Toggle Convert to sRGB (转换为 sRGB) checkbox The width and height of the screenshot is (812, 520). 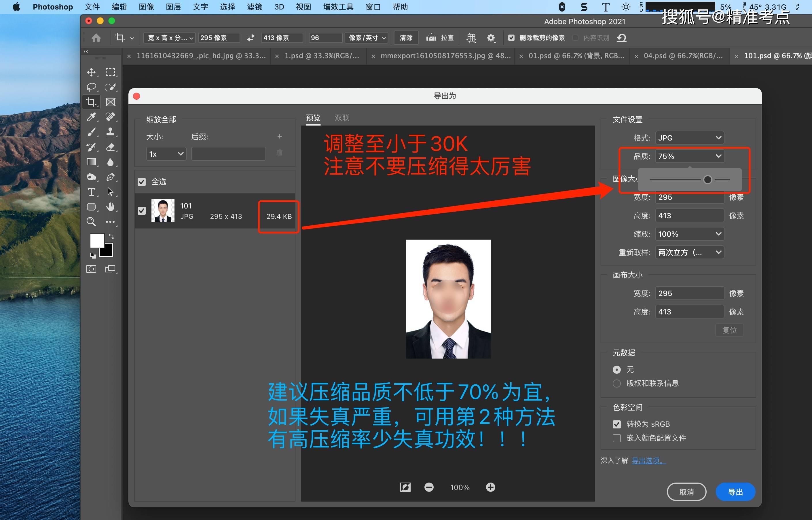616,424
